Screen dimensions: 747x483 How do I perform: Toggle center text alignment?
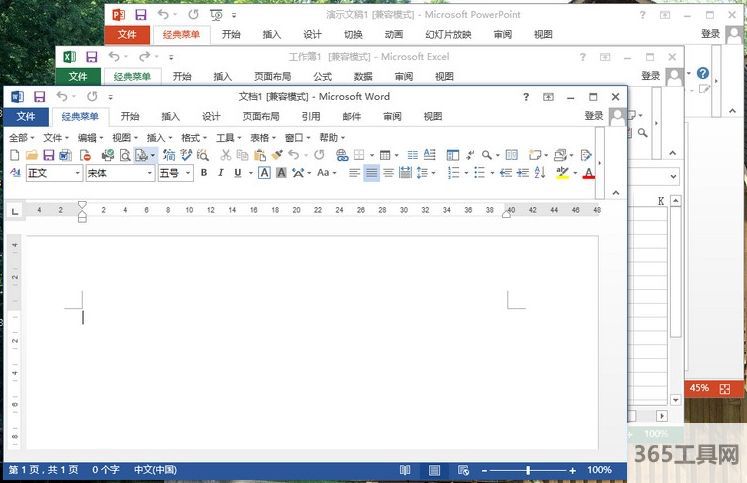388,172
